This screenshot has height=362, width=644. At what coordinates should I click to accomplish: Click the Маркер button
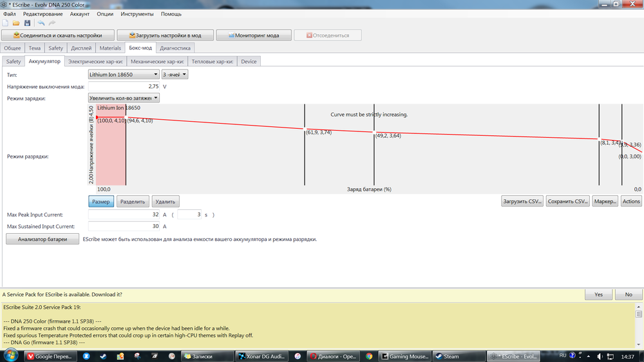605,202
